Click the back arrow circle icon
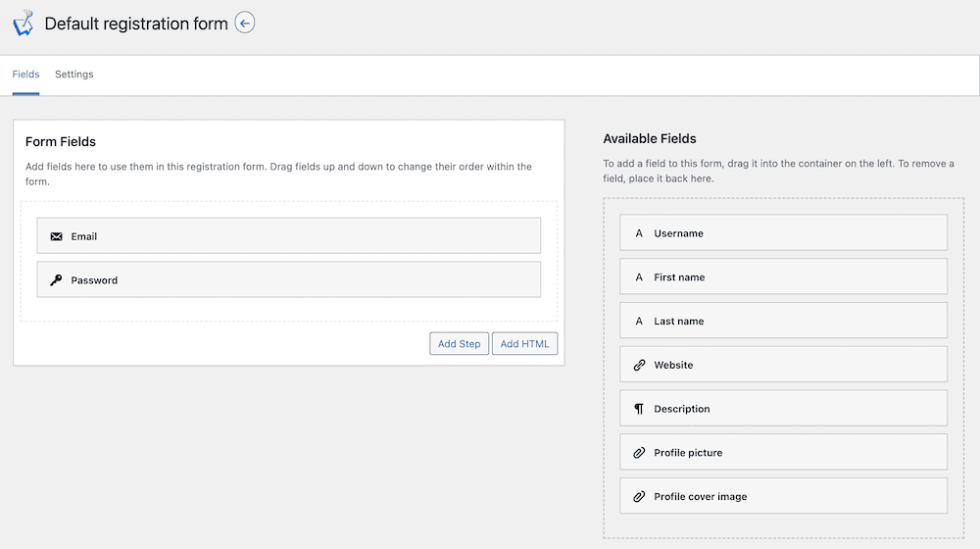Image resolution: width=980 pixels, height=549 pixels. [244, 24]
